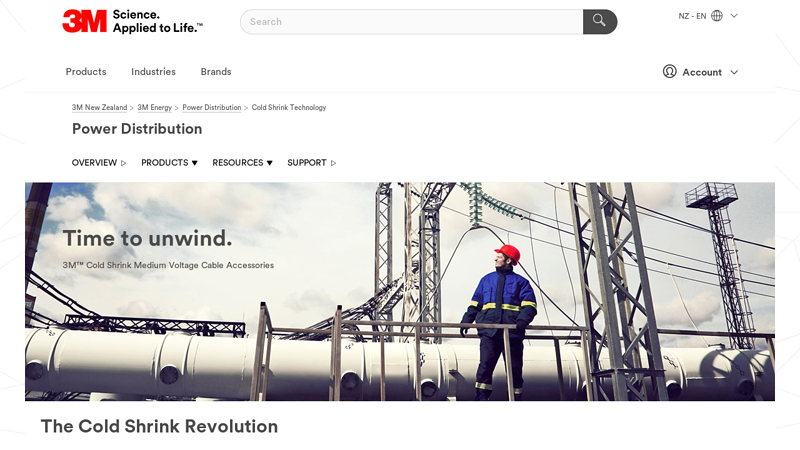Viewport: 800px width, 450px height.
Task: Go to 3M New Zealand breadcrumb
Action: coord(99,107)
